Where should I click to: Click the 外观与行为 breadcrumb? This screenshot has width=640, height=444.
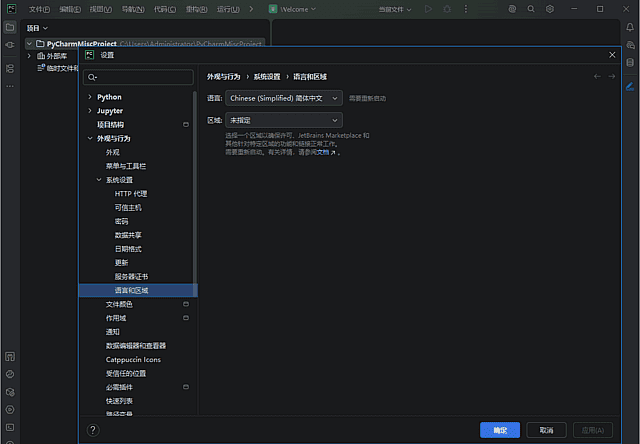(x=223, y=77)
